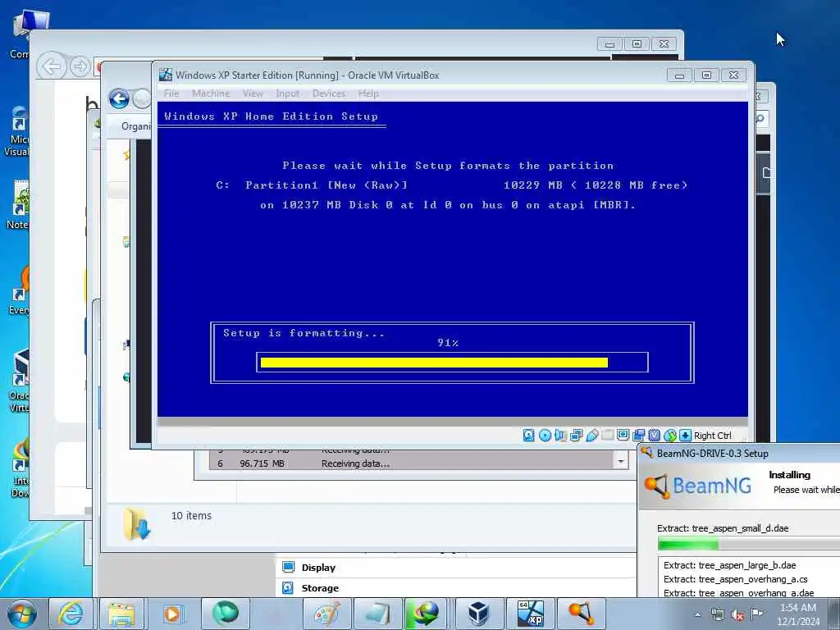Click the keyboard capture arrow indicator beside Right Ctrl
This screenshot has height=630, width=840.
pyautogui.click(x=685, y=436)
